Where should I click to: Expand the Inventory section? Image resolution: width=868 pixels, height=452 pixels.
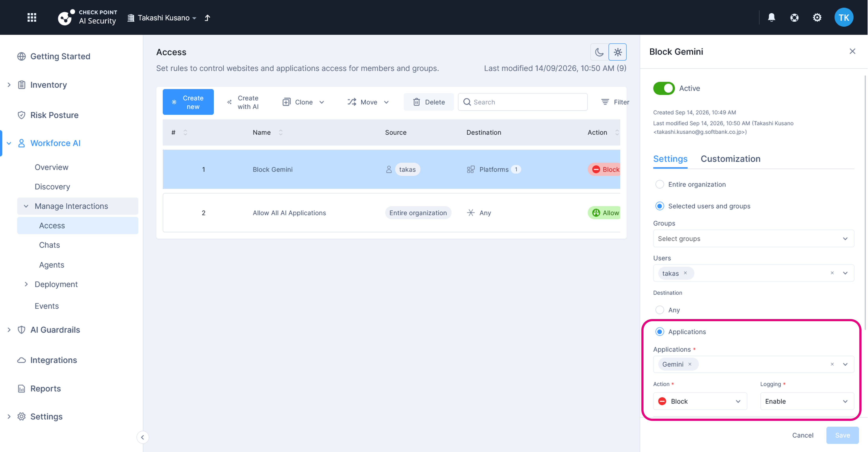click(9, 85)
